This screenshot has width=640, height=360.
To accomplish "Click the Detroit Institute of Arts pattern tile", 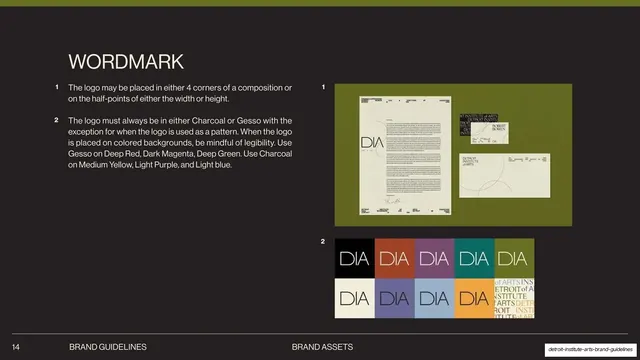I will pos(514,298).
